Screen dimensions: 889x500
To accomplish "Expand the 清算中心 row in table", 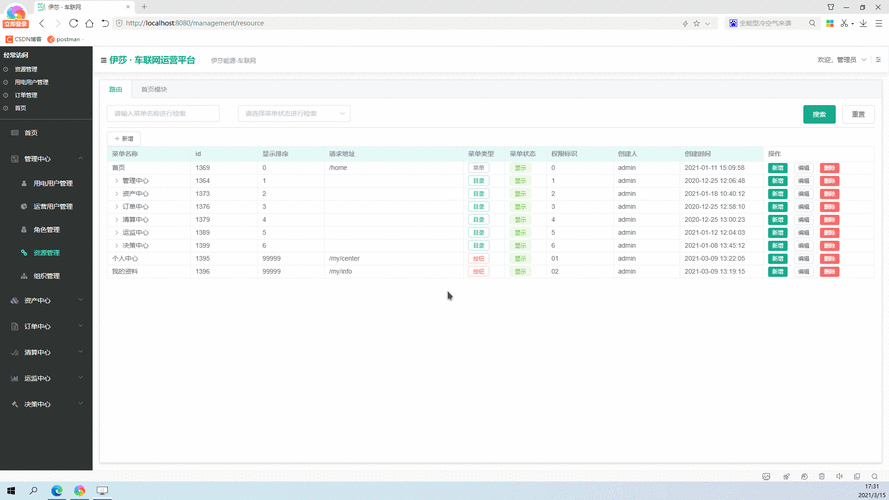I will tap(116, 220).
